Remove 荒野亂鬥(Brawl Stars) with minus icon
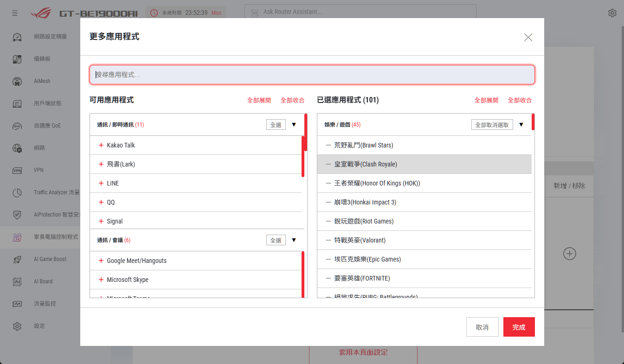Image resolution: width=624 pixels, height=364 pixels. click(328, 145)
